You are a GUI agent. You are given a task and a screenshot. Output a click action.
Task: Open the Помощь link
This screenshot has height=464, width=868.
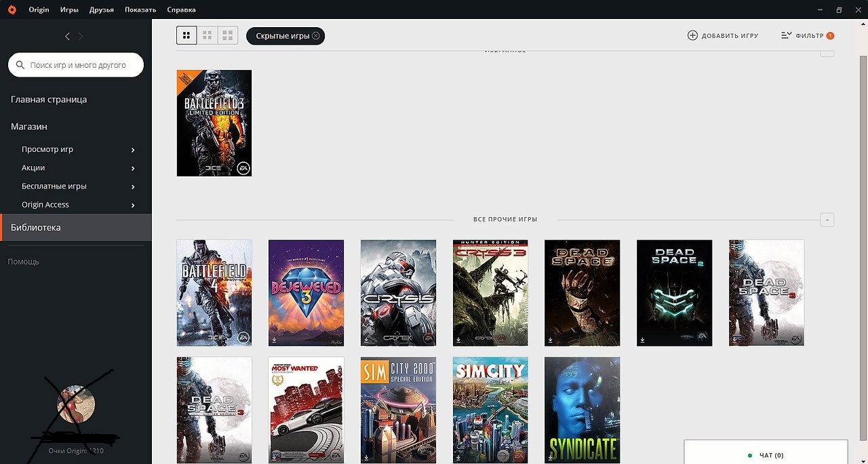[x=24, y=261]
